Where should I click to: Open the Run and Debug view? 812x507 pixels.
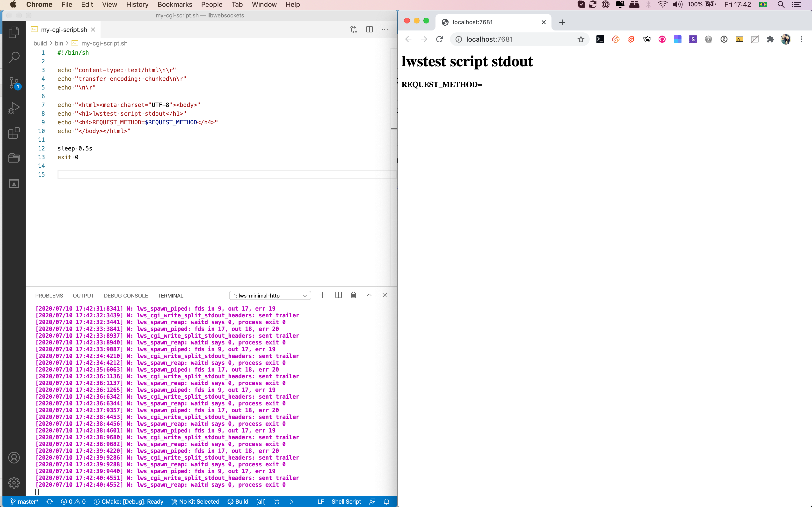14,108
